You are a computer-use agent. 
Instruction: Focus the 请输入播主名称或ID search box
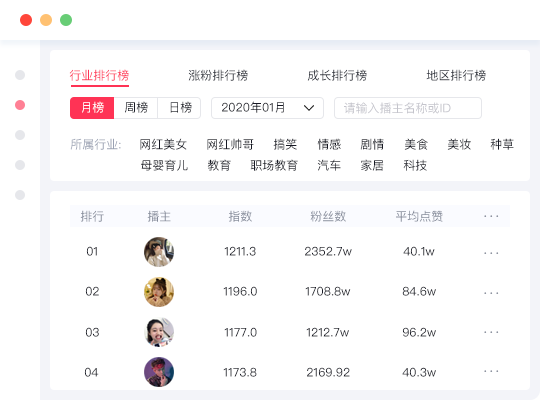click(x=408, y=108)
